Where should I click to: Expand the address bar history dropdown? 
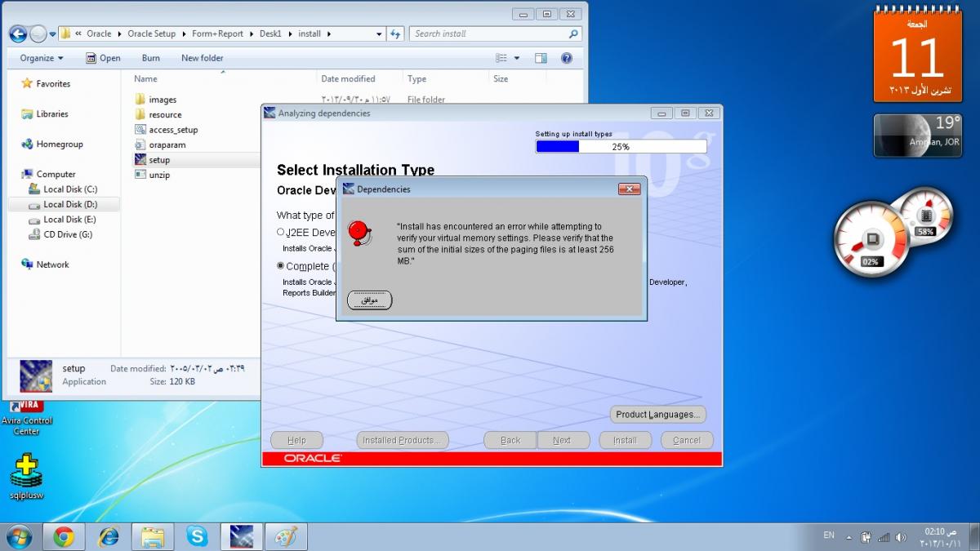click(x=379, y=34)
